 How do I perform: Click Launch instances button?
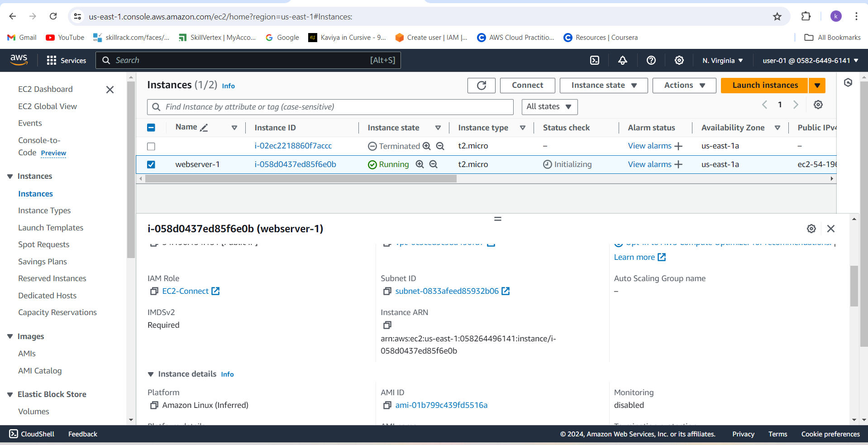pyautogui.click(x=765, y=85)
